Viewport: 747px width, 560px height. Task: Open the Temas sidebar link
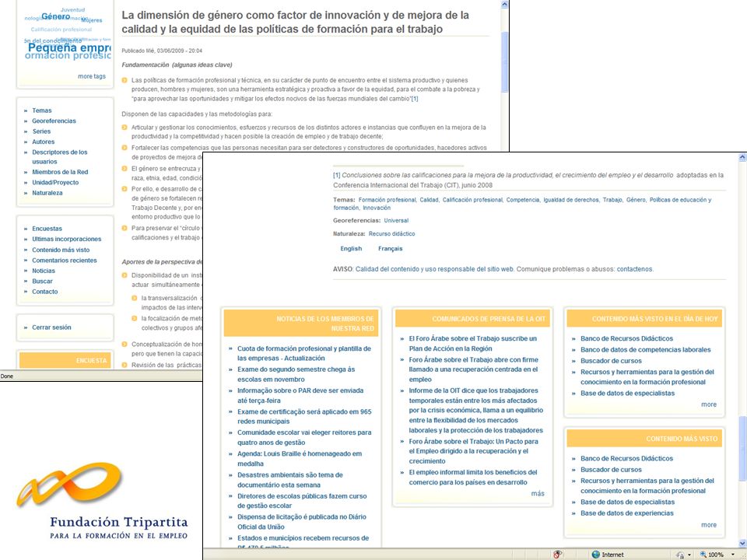[x=42, y=110]
